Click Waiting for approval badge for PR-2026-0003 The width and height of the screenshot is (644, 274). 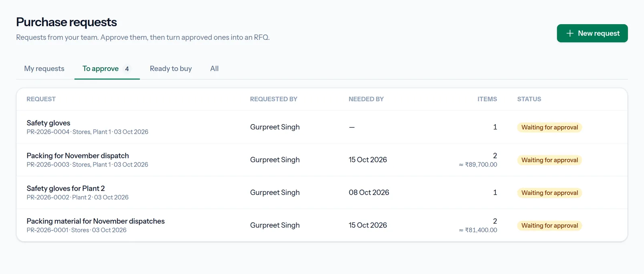tap(549, 160)
